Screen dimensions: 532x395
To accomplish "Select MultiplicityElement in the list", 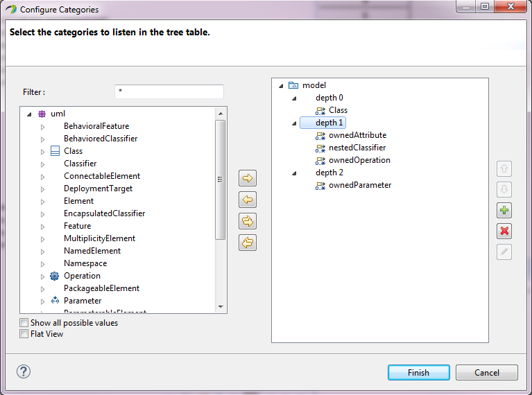I will pos(99,238).
